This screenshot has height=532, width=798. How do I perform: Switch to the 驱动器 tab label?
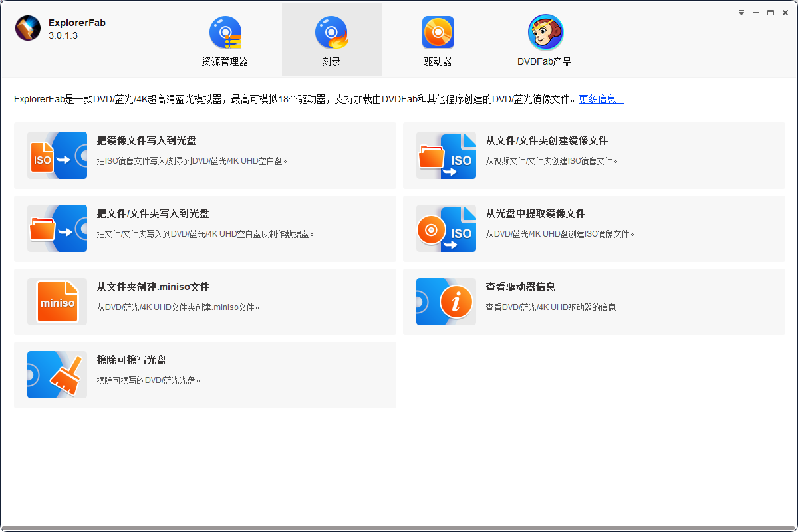tap(438, 61)
